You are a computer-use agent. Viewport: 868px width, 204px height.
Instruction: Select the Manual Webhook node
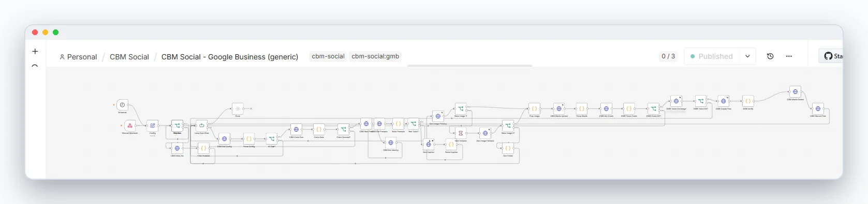(x=130, y=125)
